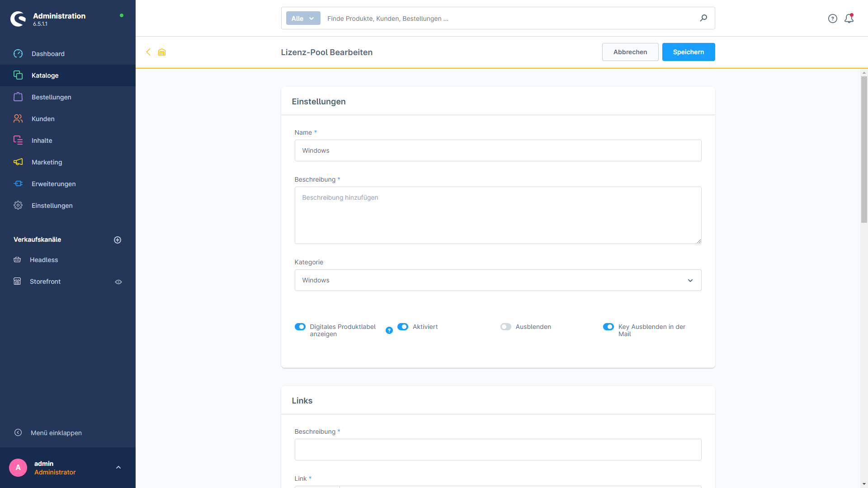Screen dimensions: 868x488
Task: Click the Speichern save button
Action: (x=688, y=52)
